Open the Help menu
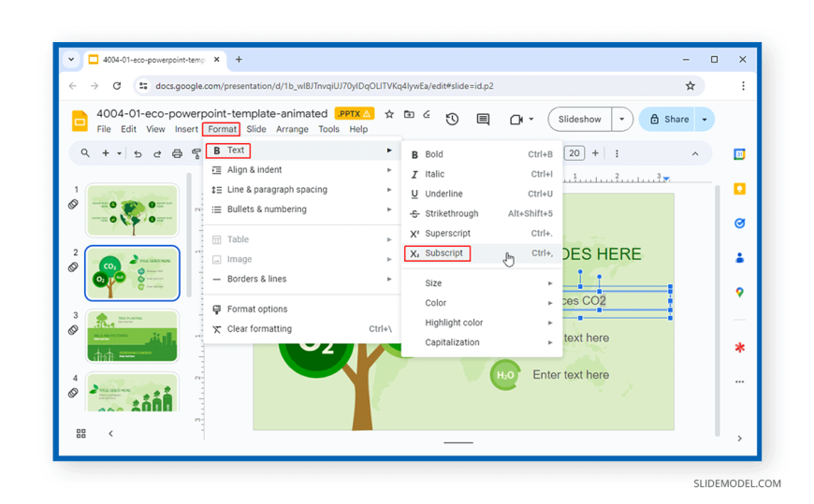 pos(358,129)
